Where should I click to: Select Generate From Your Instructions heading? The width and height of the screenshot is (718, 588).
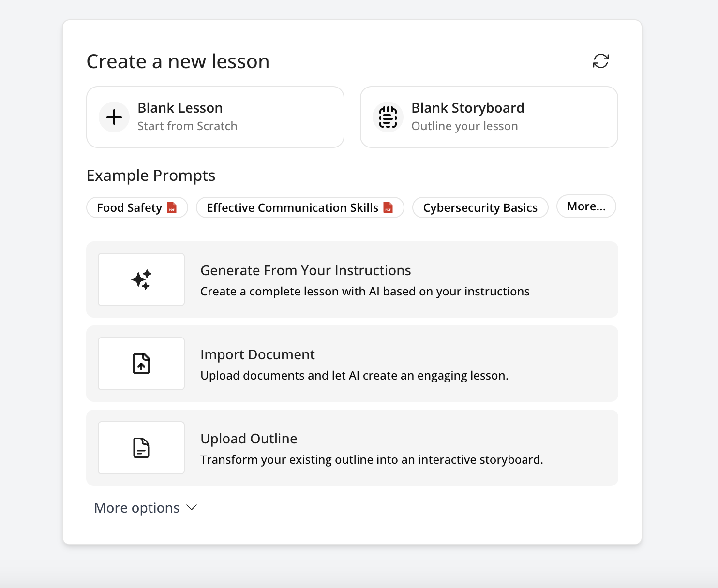click(x=305, y=270)
